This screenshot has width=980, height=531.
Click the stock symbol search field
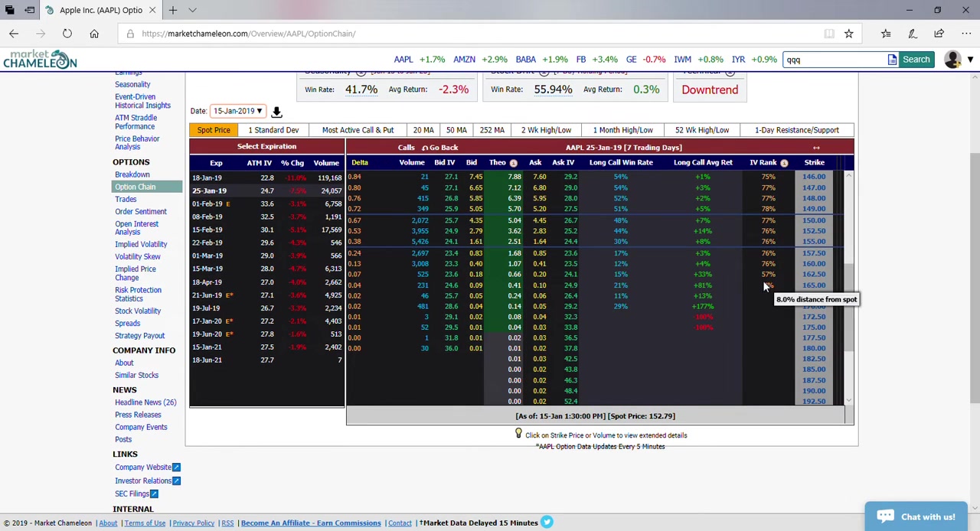[x=835, y=60]
